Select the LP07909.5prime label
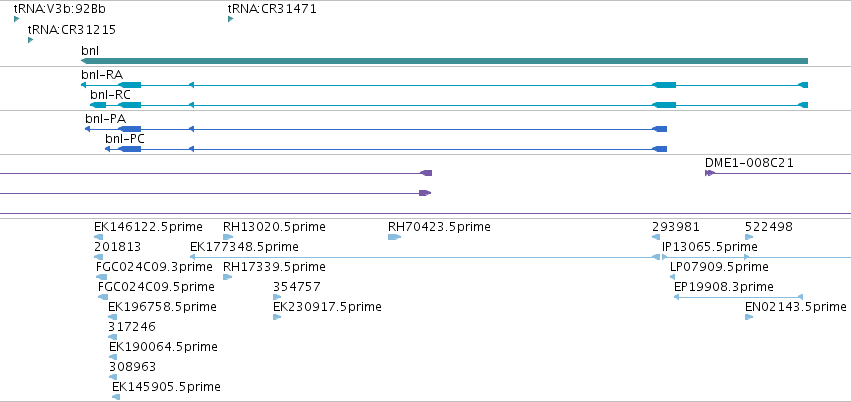851x402 pixels. (719, 266)
